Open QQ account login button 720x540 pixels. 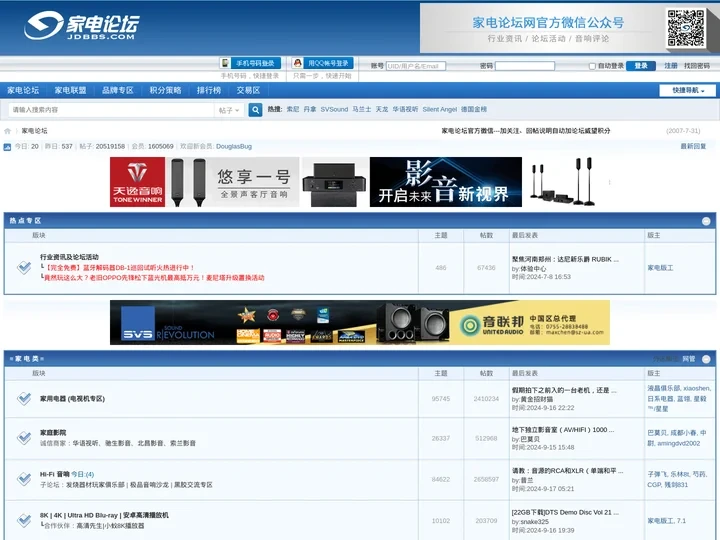[x=322, y=63]
